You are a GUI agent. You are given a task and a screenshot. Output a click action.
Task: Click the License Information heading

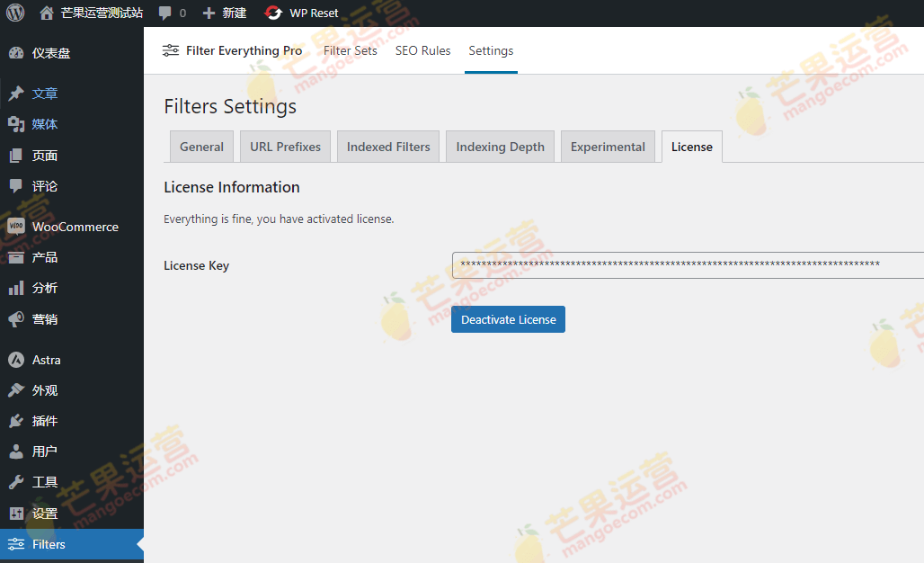[x=232, y=187]
